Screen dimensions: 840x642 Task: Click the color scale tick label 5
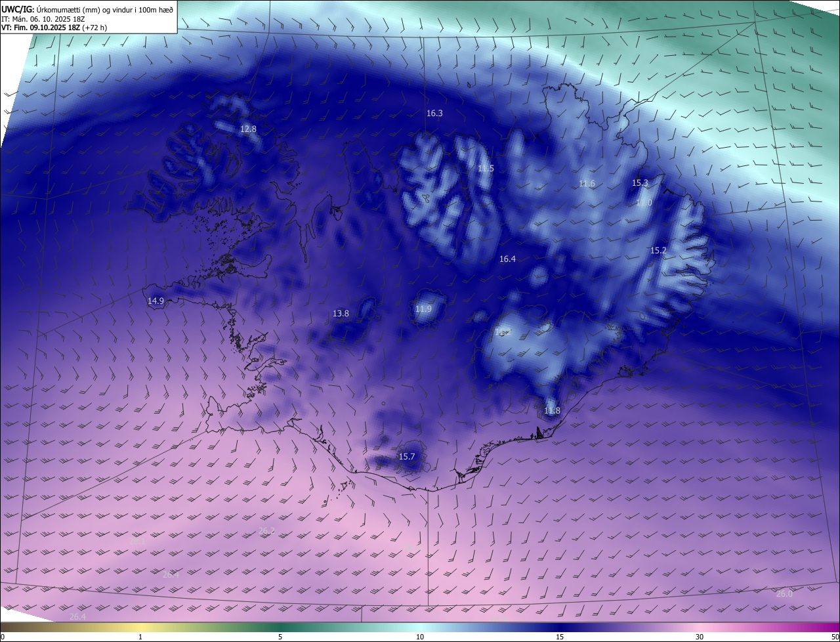280,637
